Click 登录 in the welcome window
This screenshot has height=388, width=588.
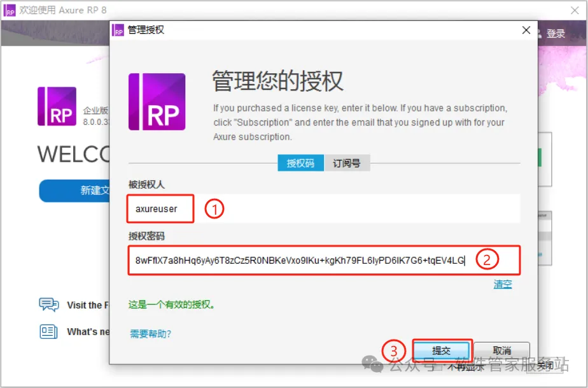tap(556, 34)
